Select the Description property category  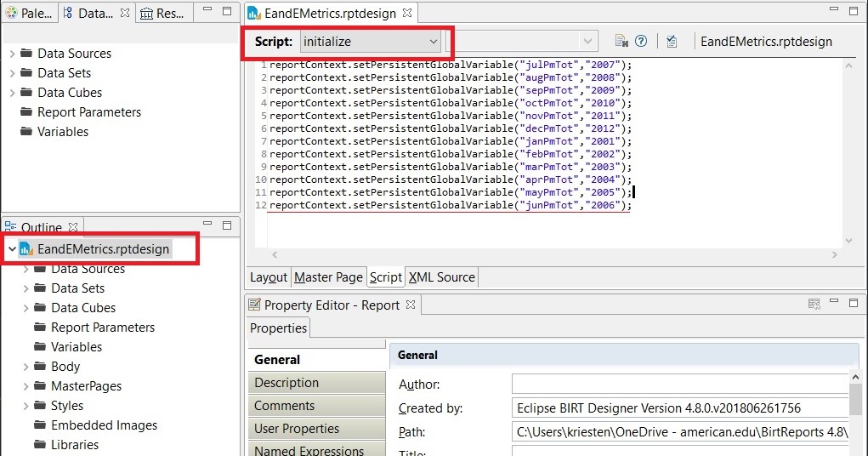coord(316,383)
